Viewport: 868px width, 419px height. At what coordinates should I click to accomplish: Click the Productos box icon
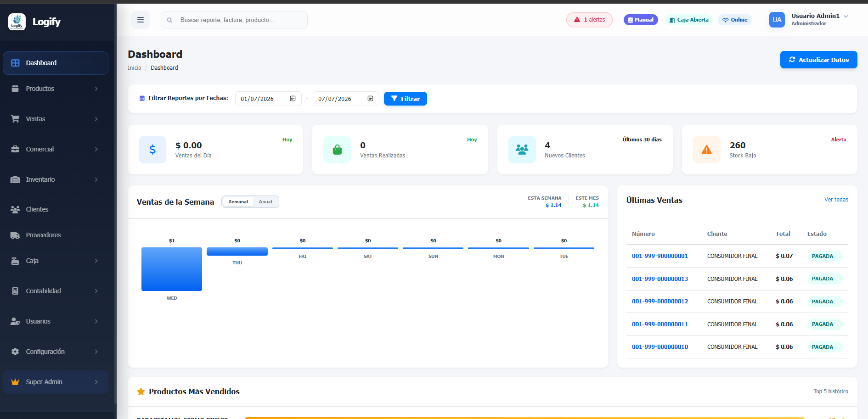click(x=15, y=89)
